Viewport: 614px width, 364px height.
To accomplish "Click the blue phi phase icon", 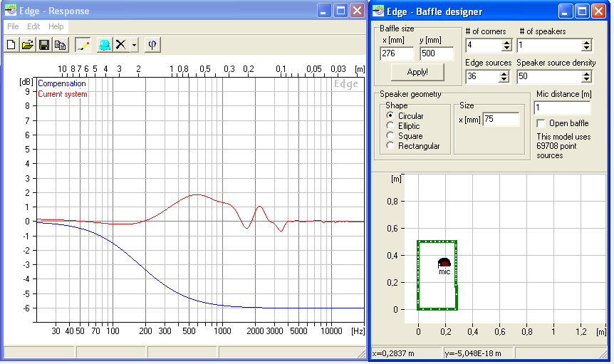I will (152, 45).
